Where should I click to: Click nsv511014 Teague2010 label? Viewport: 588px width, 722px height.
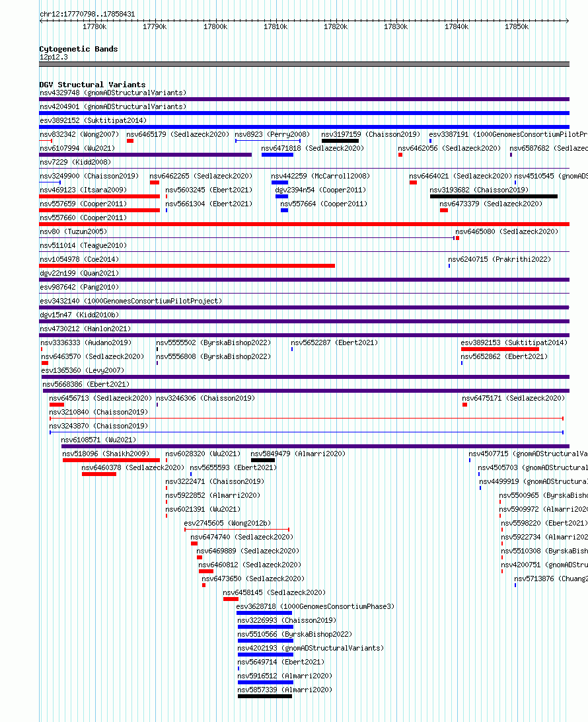(x=83, y=245)
